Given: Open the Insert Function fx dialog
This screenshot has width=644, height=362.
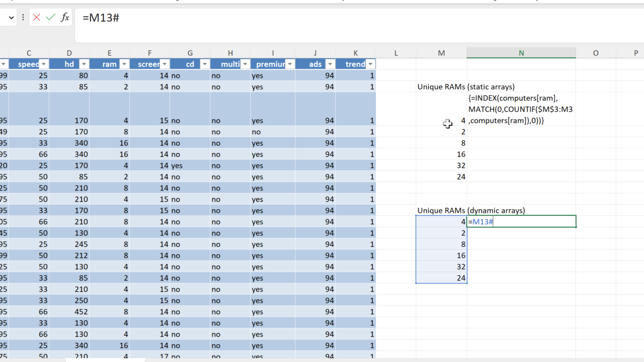Looking at the screenshot, I should tap(65, 18).
